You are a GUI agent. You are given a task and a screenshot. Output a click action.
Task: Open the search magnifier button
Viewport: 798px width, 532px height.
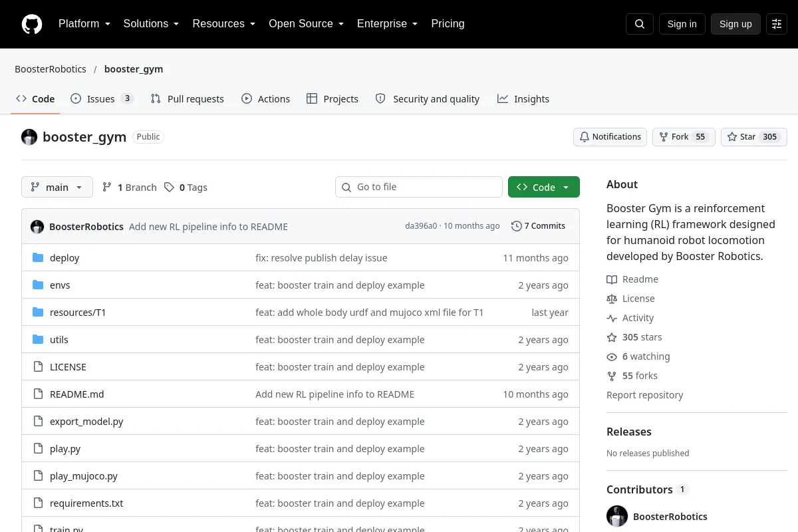click(640, 24)
